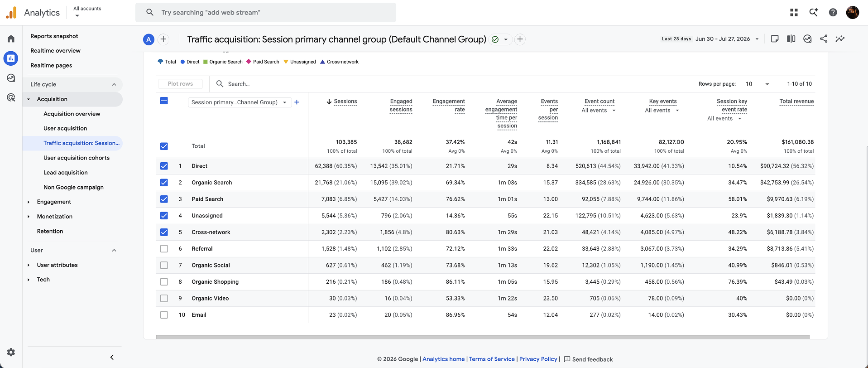868x368 pixels.
Task: Click the Organic Search green legend marker
Action: [x=206, y=62]
